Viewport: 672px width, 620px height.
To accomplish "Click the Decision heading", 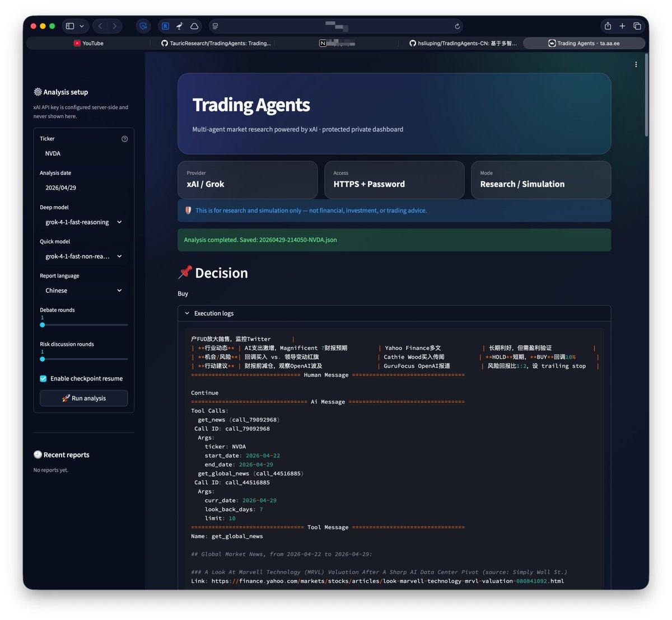I will (x=213, y=273).
